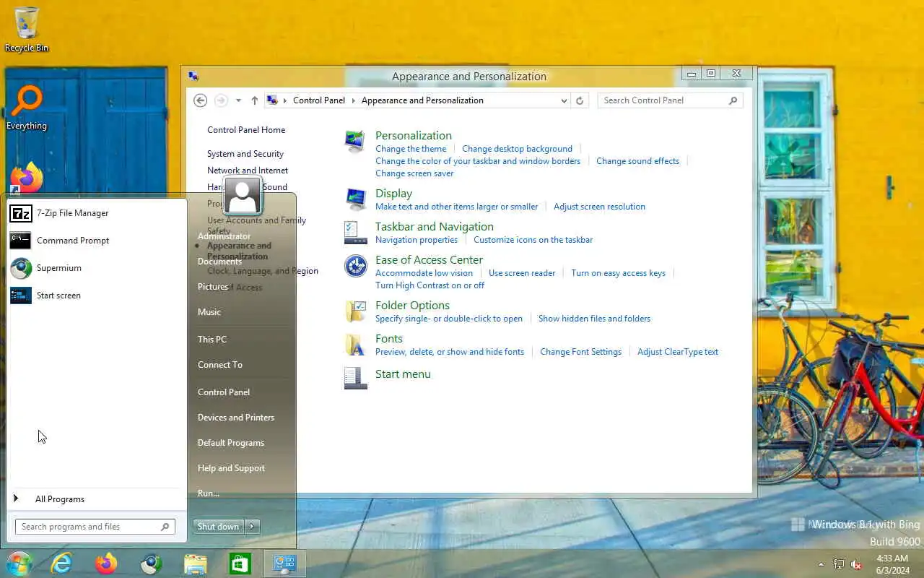Go up one level in Control Panel

click(x=254, y=100)
